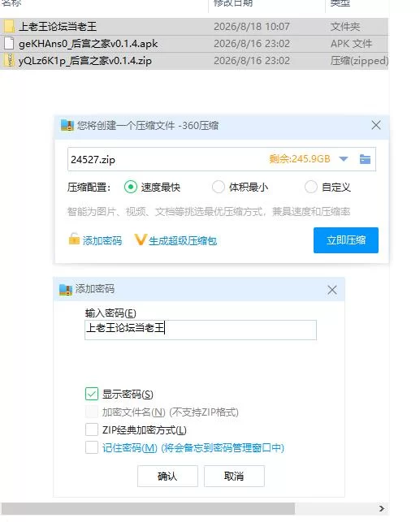Click the scrollbar right arrow
Viewport: 420px width, 522px height.
(x=382, y=508)
